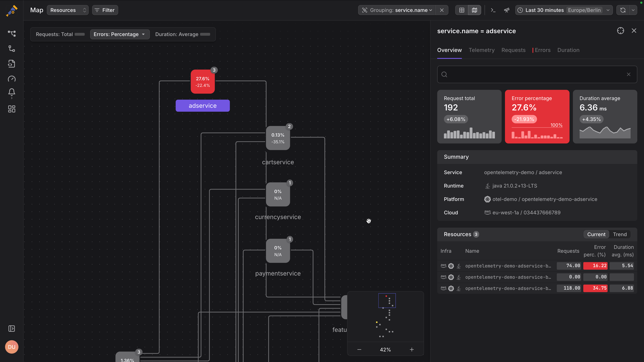Open the Last 30 minutes time picker
The width and height of the screenshot is (644, 362).
pos(564,10)
